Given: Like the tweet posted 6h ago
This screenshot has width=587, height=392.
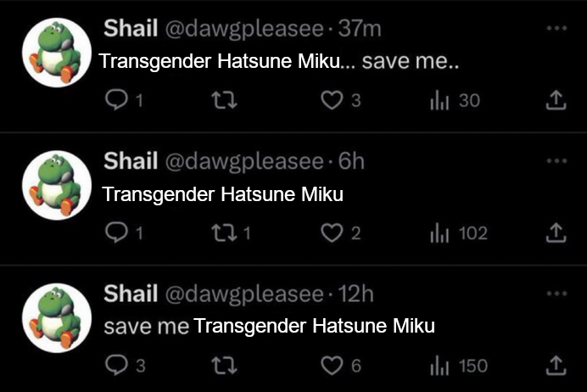Looking at the screenshot, I should 331,233.
